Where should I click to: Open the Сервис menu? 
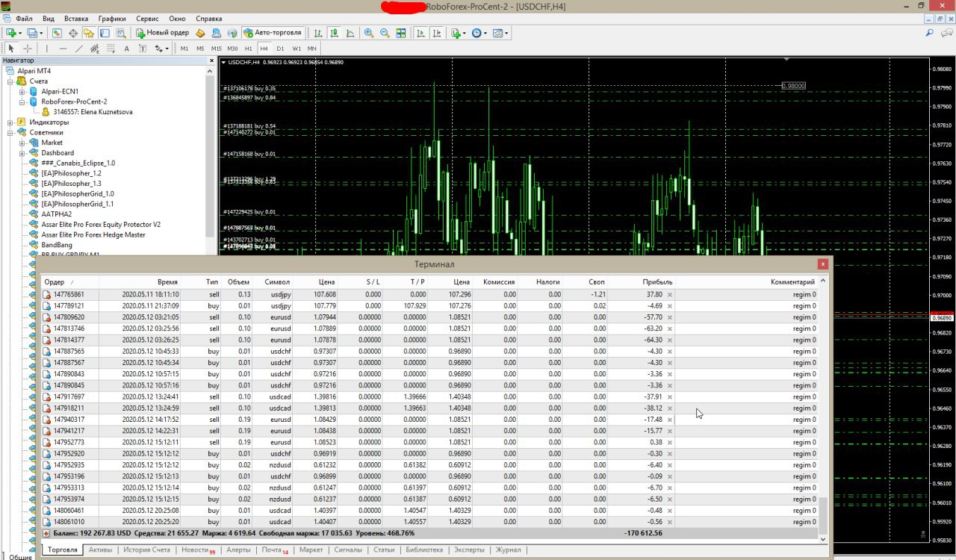pyautogui.click(x=147, y=18)
